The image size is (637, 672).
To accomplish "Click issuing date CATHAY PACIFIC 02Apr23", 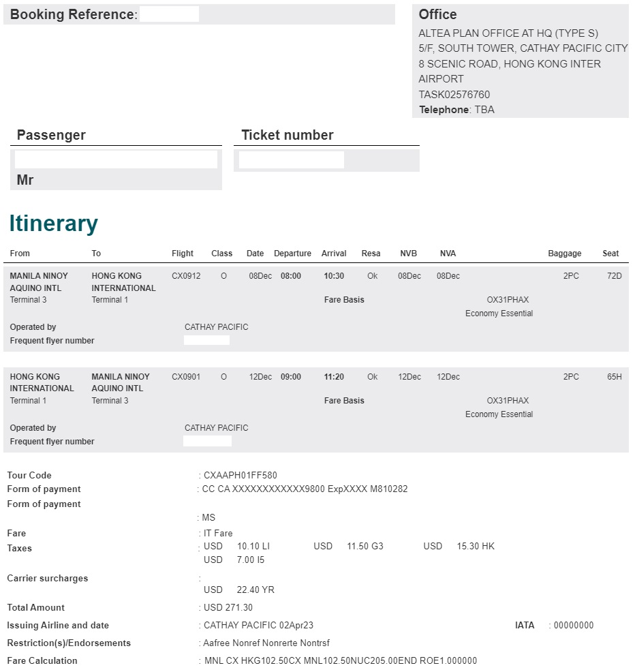I will (x=258, y=625).
